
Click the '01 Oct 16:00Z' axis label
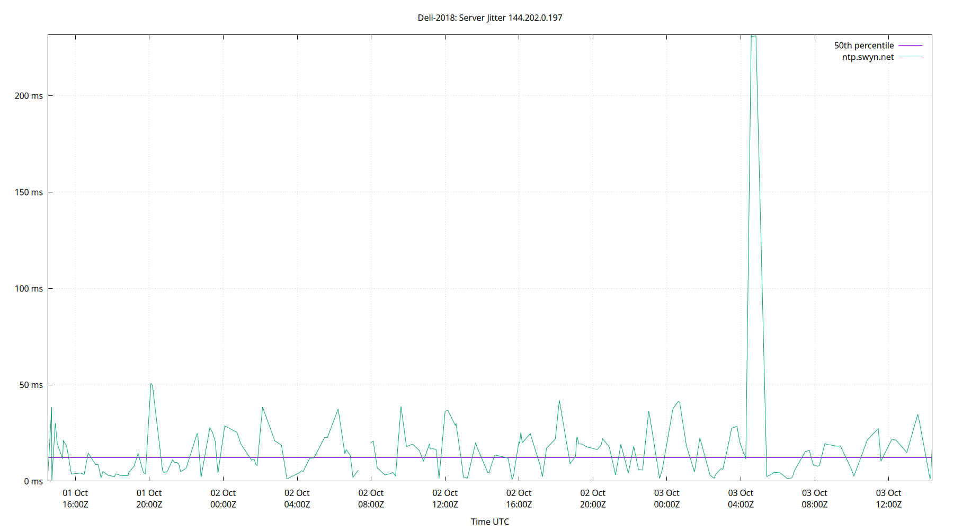point(75,499)
